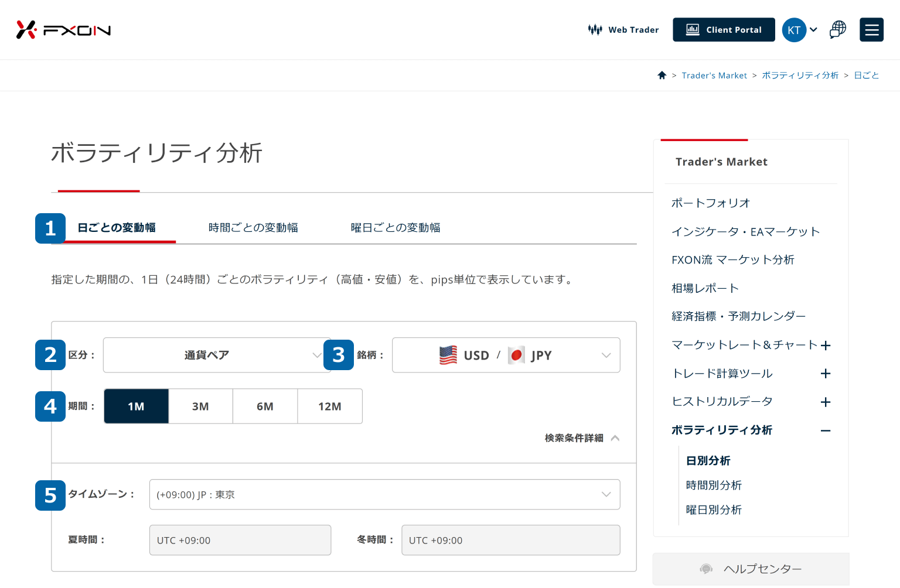
Task: Select the 6M period option
Action: [265, 406]
